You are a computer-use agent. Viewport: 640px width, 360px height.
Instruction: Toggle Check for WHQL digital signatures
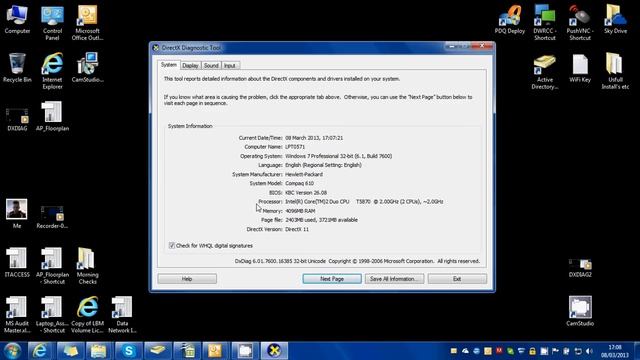pos(172,245)
